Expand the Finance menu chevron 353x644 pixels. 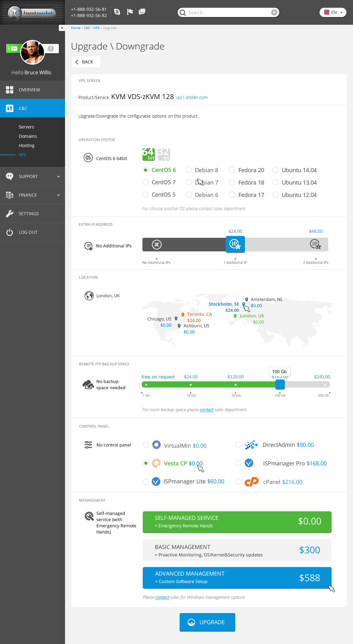coord(59,195)
